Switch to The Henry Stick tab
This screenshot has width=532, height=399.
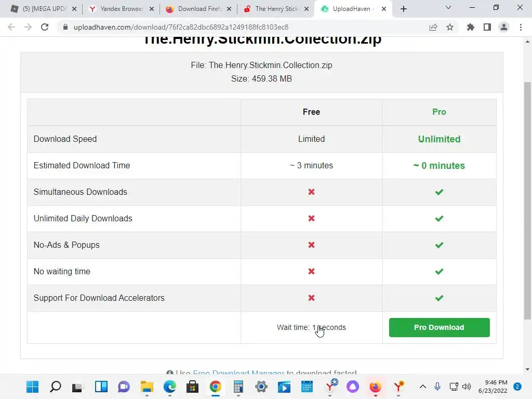pyautogui.click(x=275, y=9)
